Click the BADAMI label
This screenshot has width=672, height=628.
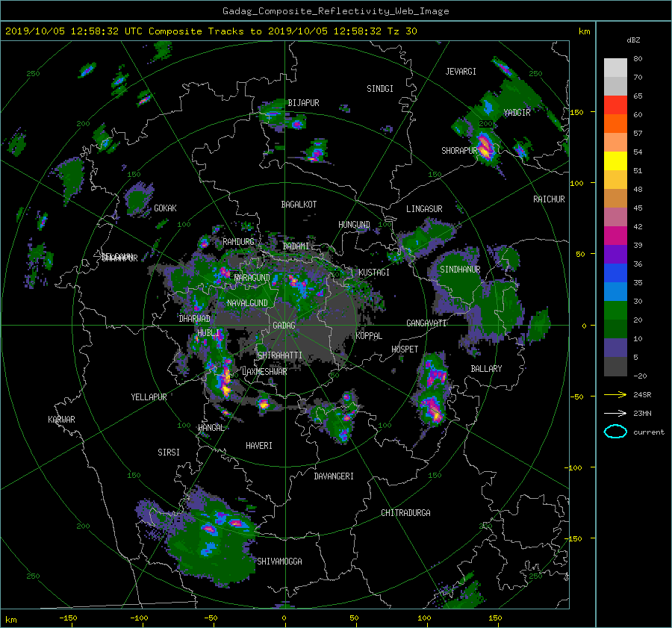coord(296,246)
